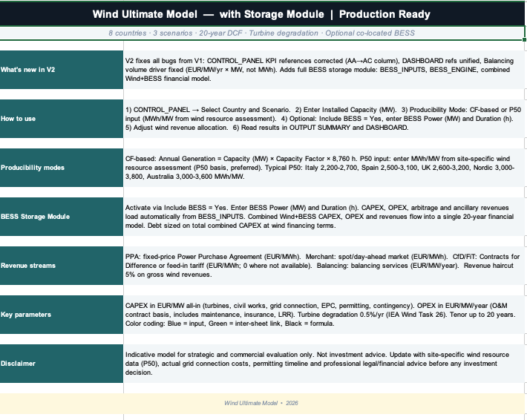The height and width of the screenshot is (420, 527).
Task: Click the 'CAPEX in EUR/MW all-in' description cell
Action: pyautogui.click(x=324, y=315)
